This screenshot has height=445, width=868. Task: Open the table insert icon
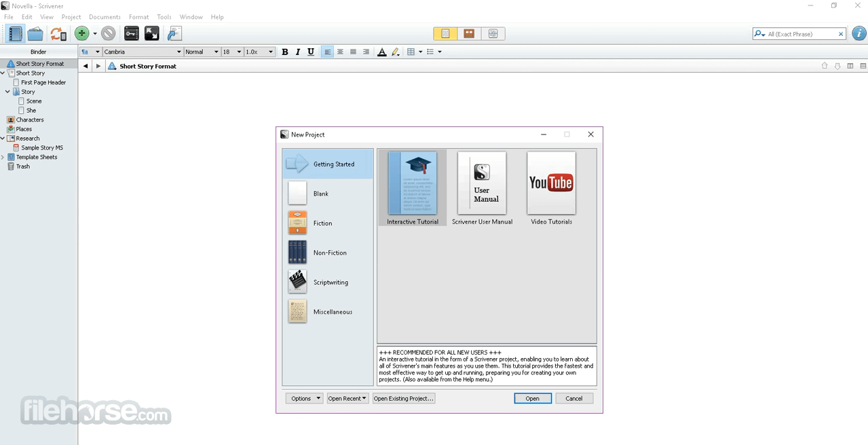[x=411, y=52]
